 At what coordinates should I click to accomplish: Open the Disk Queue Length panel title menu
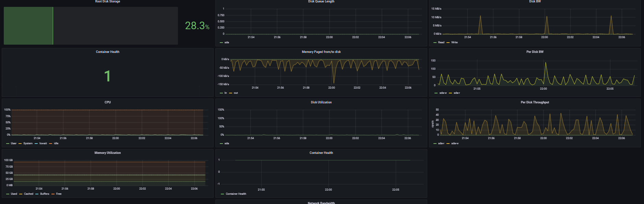point(321,2)
